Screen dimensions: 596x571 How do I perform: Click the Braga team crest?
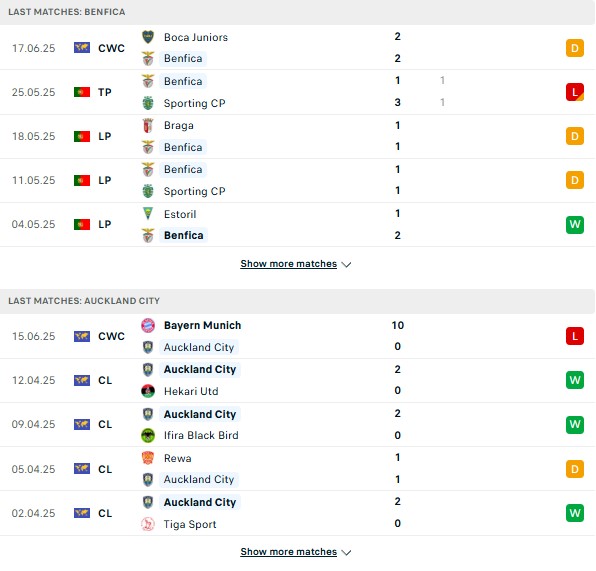tap(148, 125)
